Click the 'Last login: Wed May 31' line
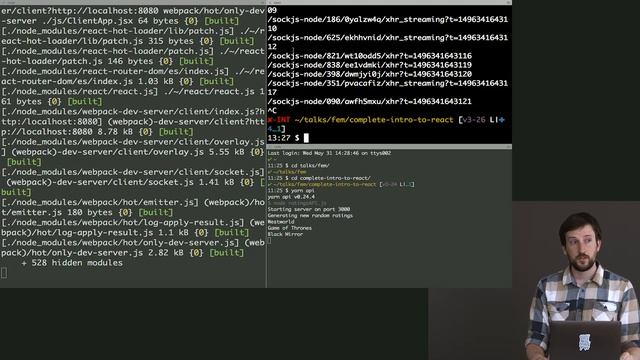 pyautogui.click(x=329, y=153)
